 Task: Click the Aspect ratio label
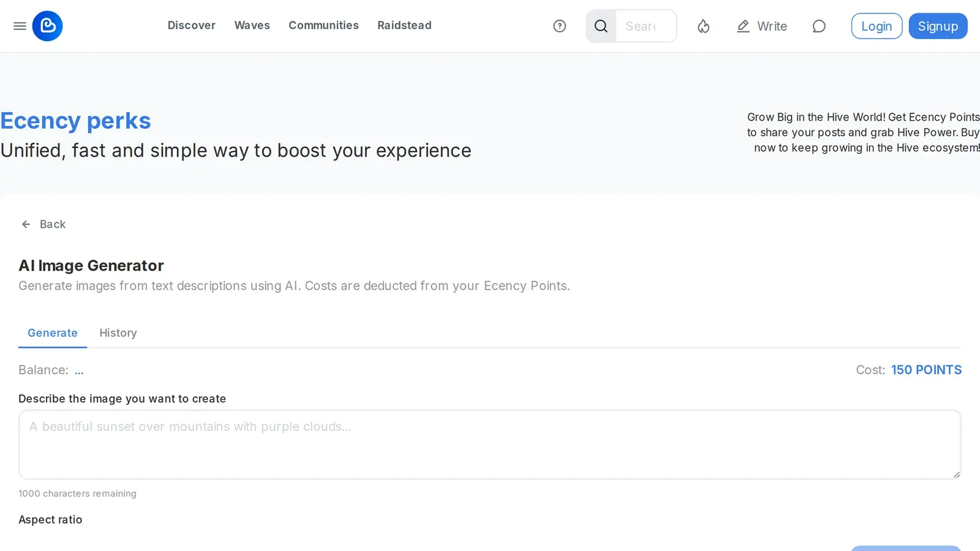pos(50,519)
